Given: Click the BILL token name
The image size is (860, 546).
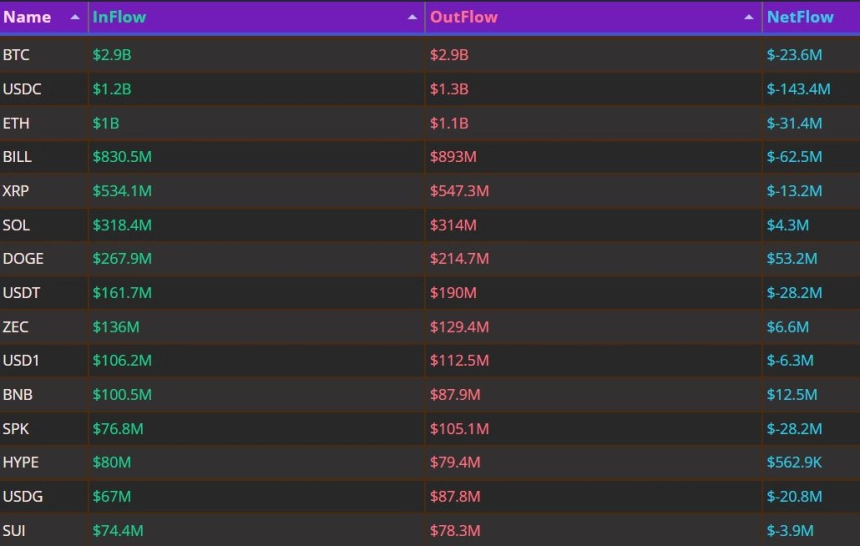Looking at the screenshot, I should (17, 157).
